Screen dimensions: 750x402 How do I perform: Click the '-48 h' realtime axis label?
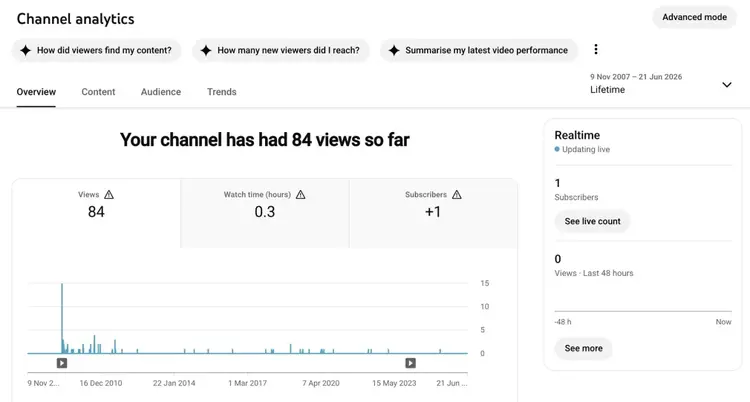(563, 322)
